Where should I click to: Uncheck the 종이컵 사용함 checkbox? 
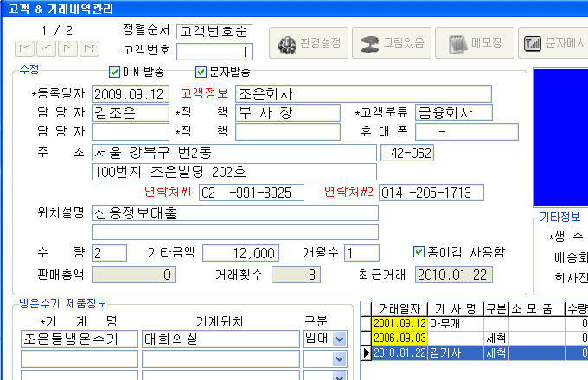coord(419,252)
